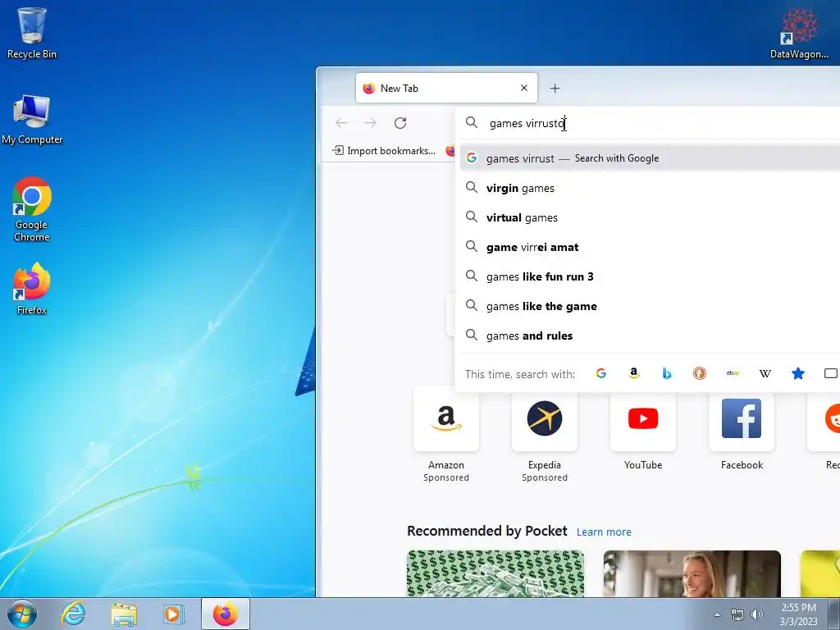Search this time with Google icon
840x630 pixels.
click(601, 373)
